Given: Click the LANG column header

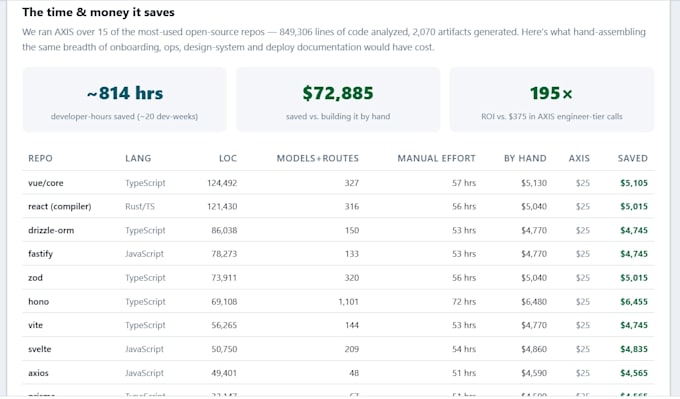Looking at the screenshot, I should [x=138, y=158].
